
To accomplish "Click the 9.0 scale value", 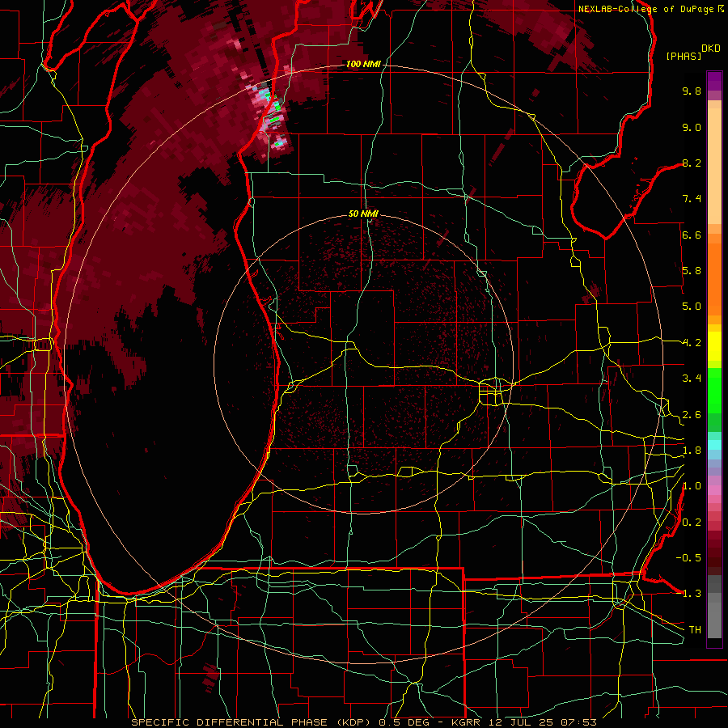I will 692,127.
